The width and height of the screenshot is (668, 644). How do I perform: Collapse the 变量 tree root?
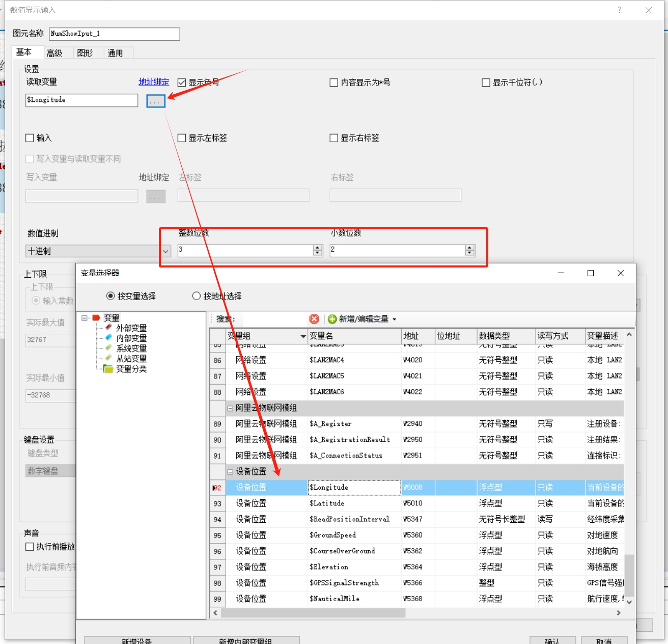(x=85, y=317)
